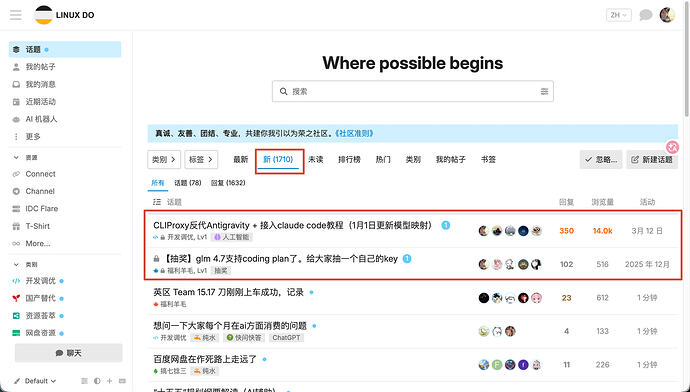
Task: Click the 快问快答 tag
Action: 244,338
